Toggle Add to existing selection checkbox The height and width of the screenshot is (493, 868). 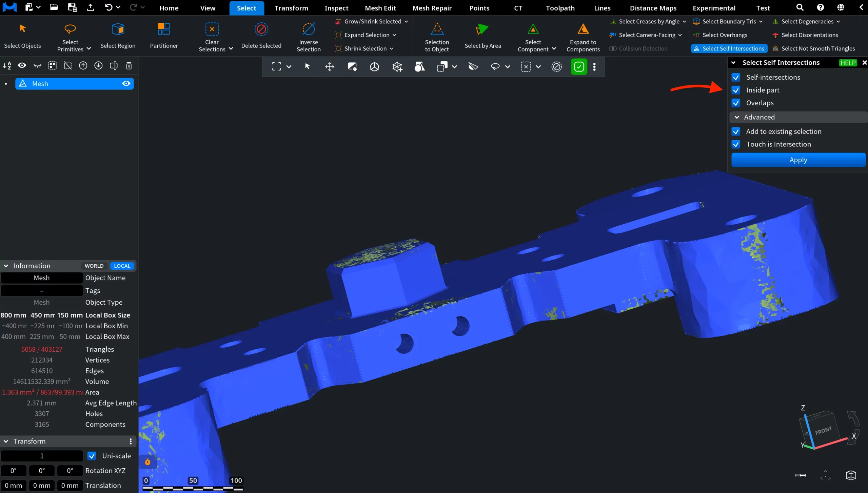[736, 132]
